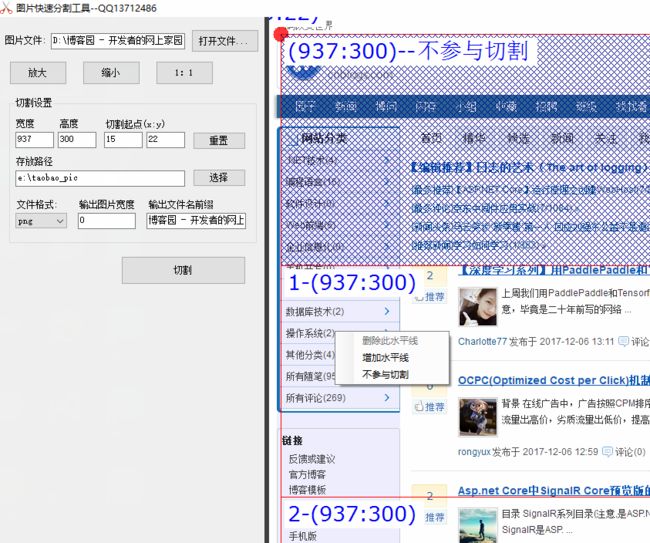Open the 文件格式 png dropdown

[41, 221]
